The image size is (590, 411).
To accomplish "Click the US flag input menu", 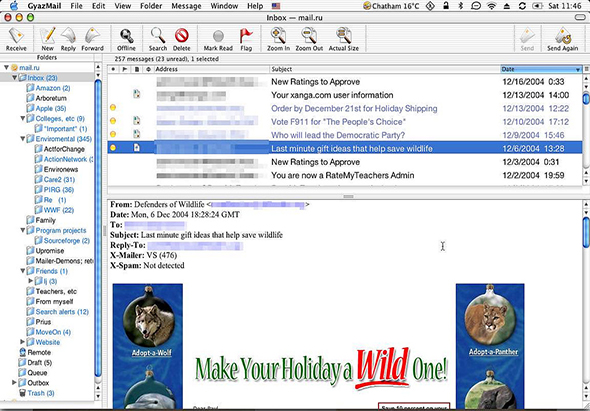I will click(x=276, y=6).
